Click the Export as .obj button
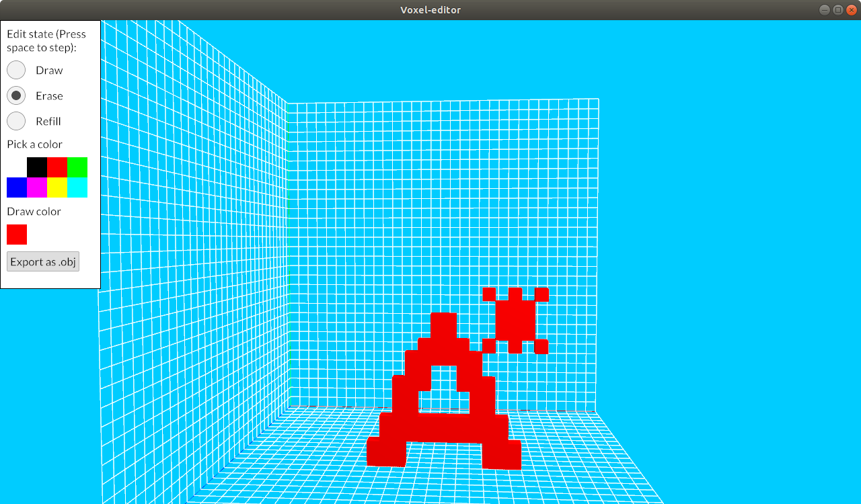 43,261
